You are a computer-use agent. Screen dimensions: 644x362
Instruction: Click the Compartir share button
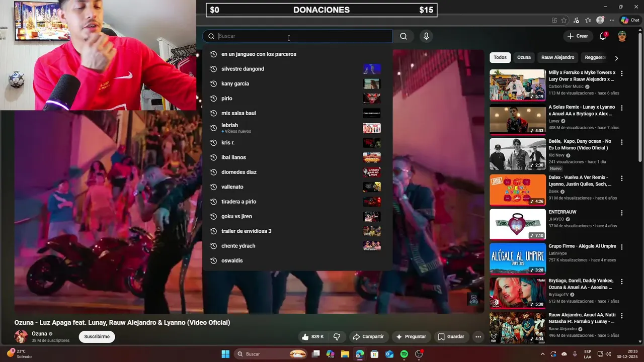point(368,337)
